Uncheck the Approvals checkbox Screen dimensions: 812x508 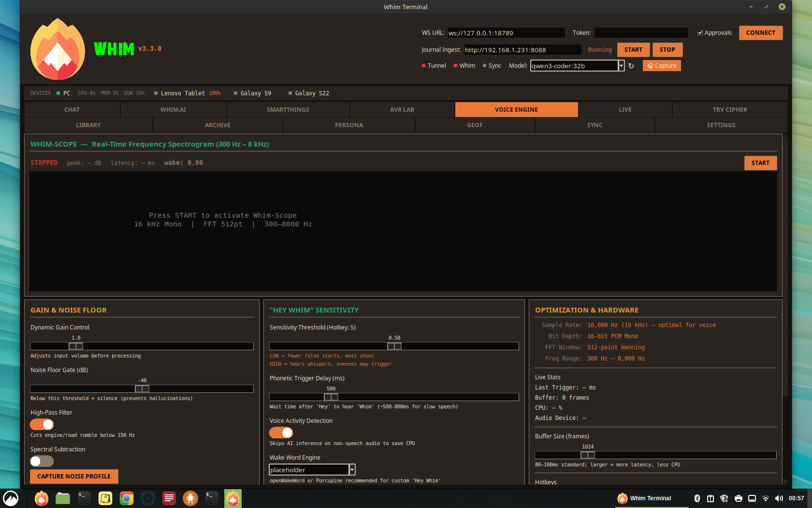point(700,32)
